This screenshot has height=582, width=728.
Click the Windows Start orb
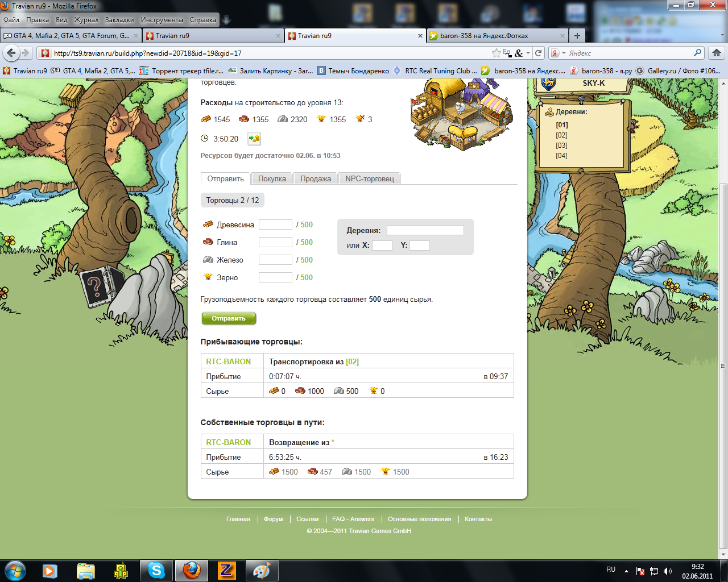[x=15, y=570]
